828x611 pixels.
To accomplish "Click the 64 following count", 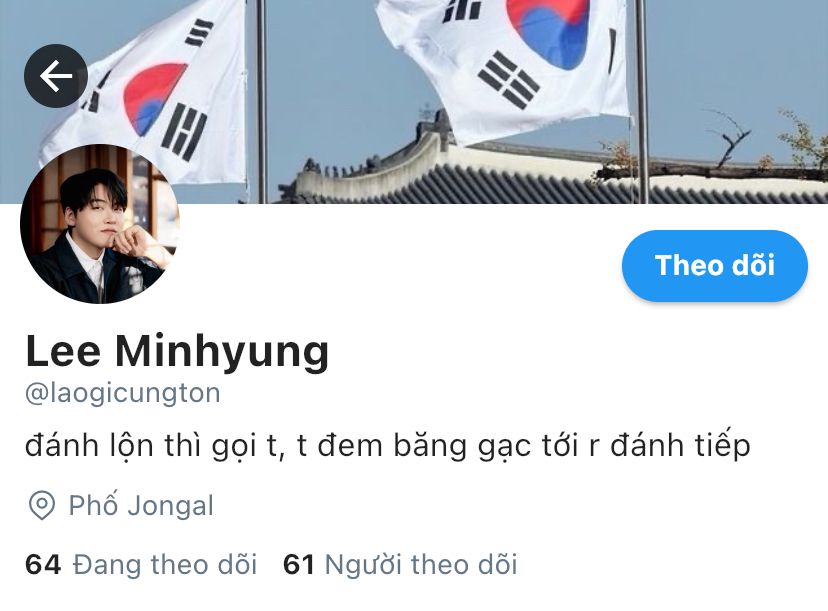I will [43, 564].
